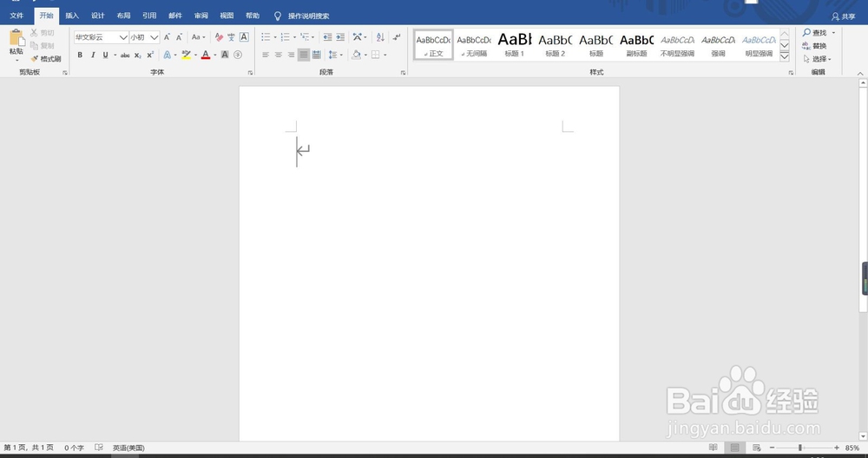Click the multilevel list icon
This screenshot has width=868, height=458.
[305, 37]
